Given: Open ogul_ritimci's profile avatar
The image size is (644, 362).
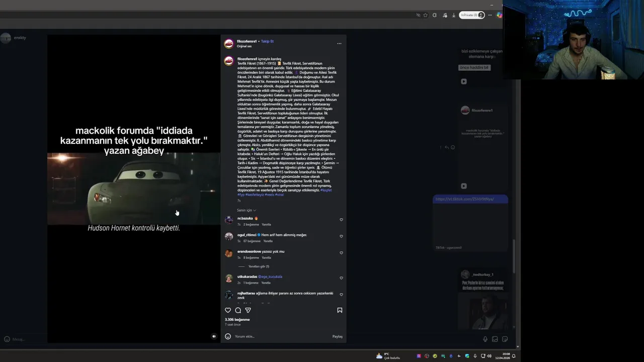Looking at the screenshot, I should click(x=229, y=237).
